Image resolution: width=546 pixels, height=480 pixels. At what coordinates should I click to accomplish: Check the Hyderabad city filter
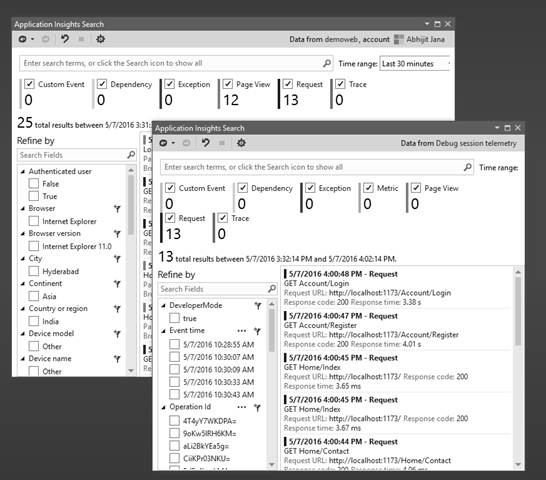(34, 271)
